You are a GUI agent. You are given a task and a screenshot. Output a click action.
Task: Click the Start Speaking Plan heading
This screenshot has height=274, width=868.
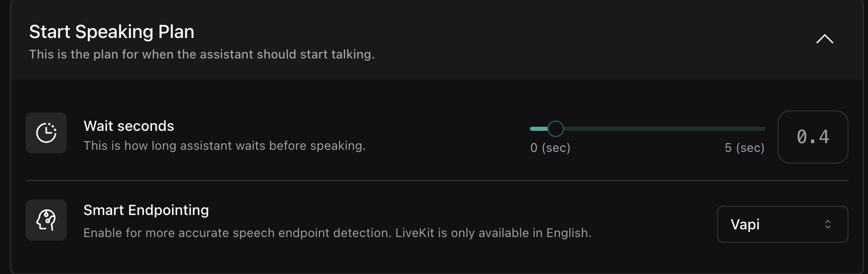click(111, 32)
